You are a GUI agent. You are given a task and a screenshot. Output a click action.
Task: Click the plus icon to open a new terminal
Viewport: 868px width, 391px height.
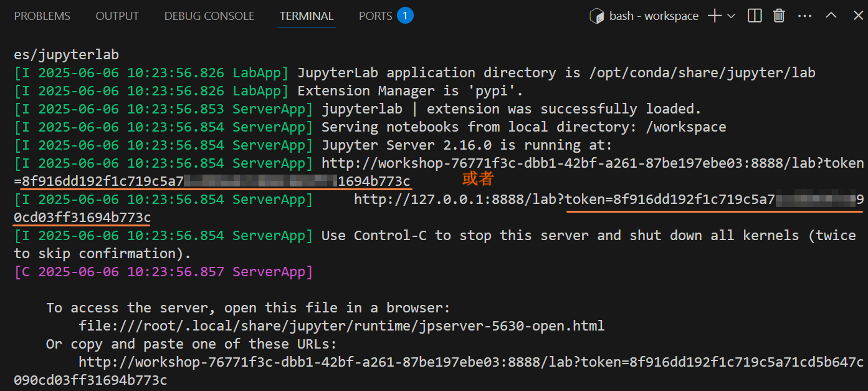point(714,16)
